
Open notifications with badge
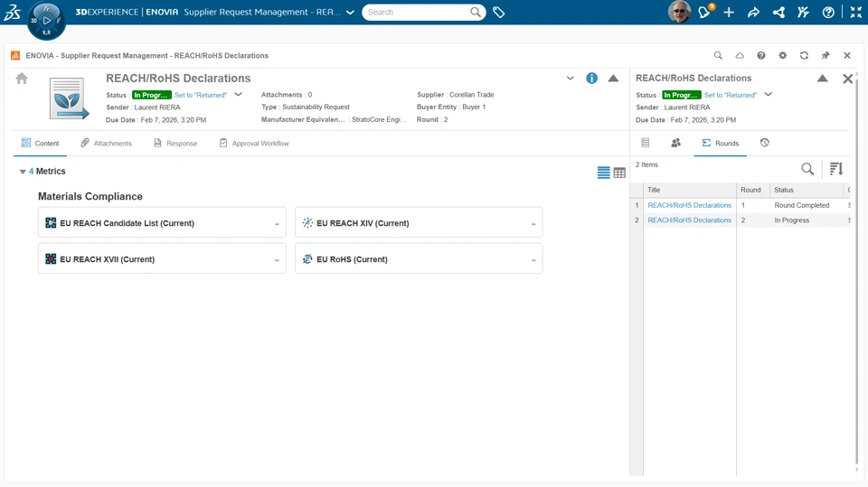tap(704, 12)
